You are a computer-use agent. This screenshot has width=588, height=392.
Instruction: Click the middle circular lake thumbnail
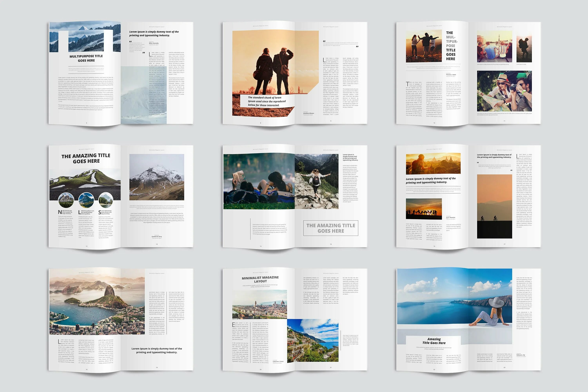[x=86, y=200]
